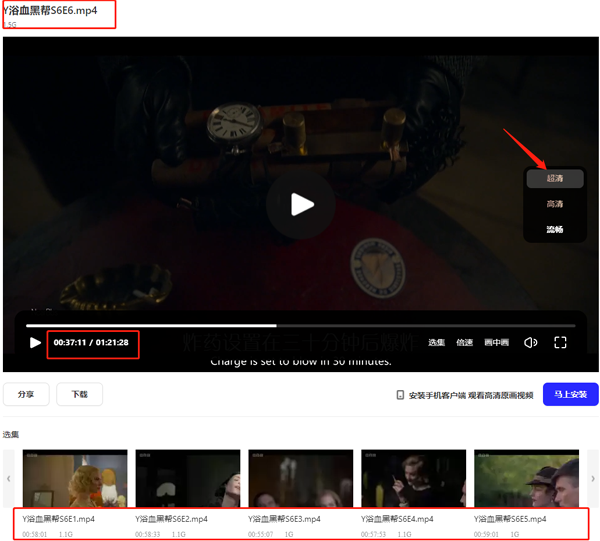Click the small play icon in control bar
The image size is (600, 541).
click(35, 342)
